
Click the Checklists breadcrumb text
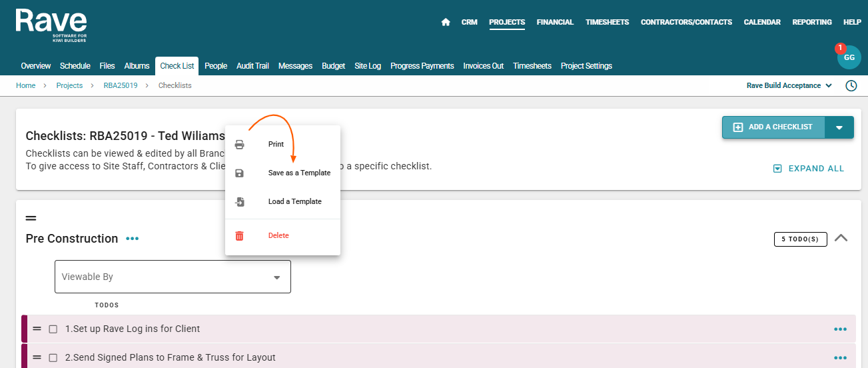point(175,85)
